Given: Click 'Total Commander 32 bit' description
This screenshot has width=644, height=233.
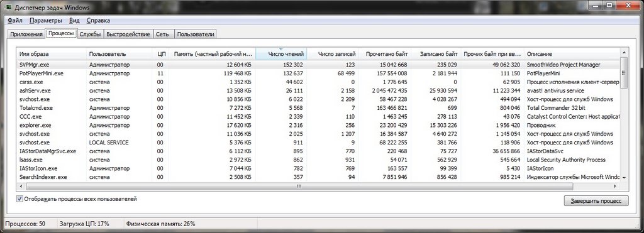Looking at the screenshot, I should click(x=556, y=108).
